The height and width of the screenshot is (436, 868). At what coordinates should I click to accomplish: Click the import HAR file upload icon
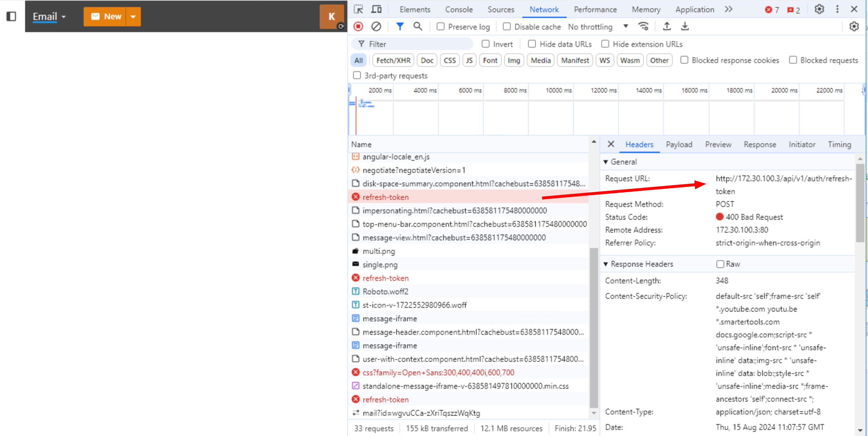666,26
